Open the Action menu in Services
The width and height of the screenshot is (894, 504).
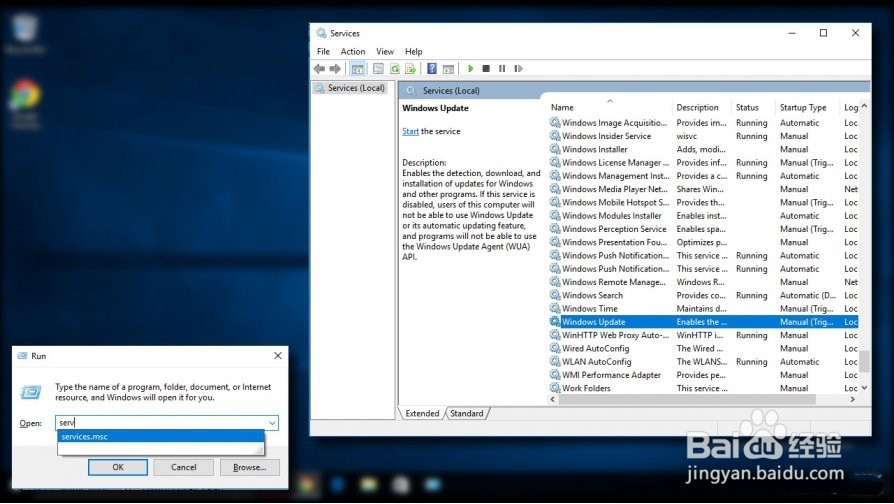coord(353,51)
